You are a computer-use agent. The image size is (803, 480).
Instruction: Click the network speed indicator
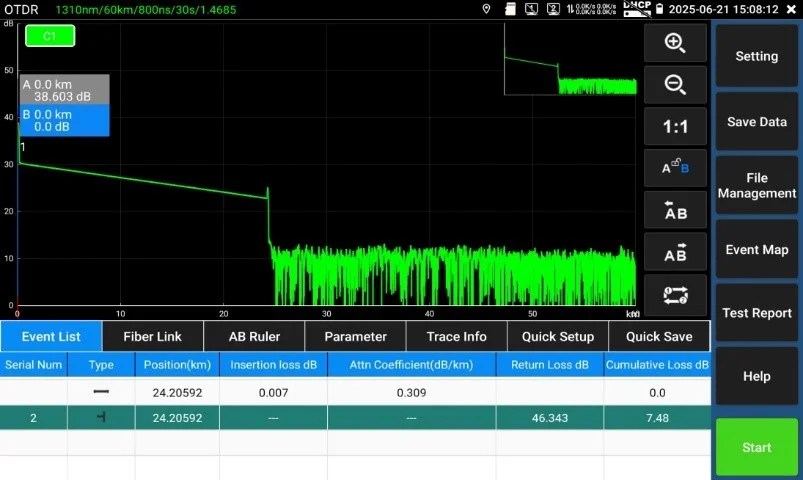pos(591,9)
